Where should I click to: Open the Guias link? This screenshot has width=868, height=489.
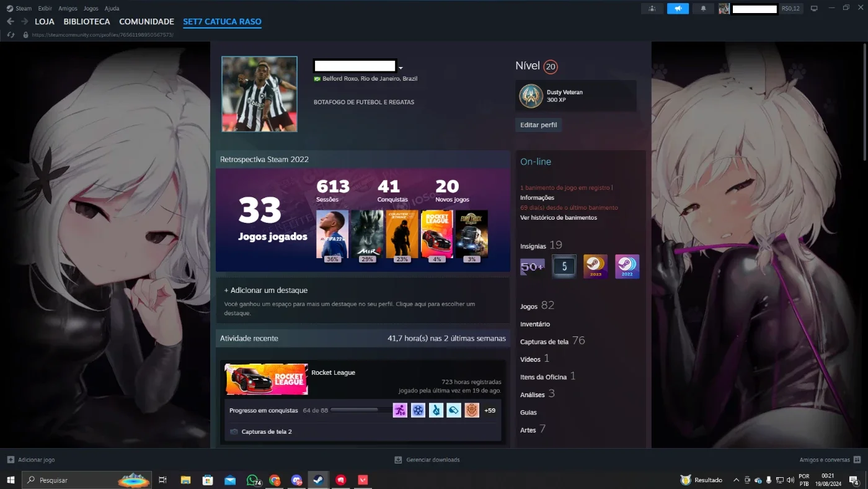tap(528, 412)
